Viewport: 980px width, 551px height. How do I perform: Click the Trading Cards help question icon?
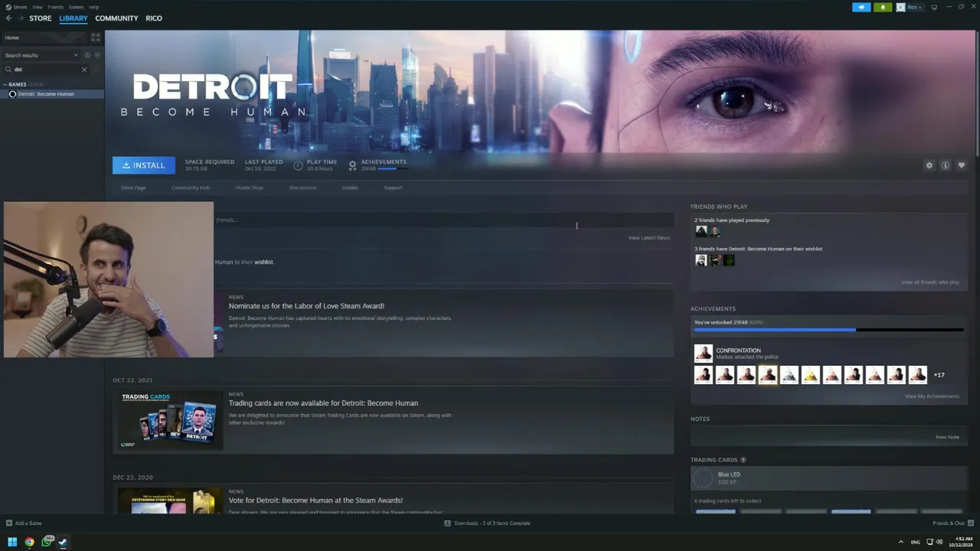[743, 460]
